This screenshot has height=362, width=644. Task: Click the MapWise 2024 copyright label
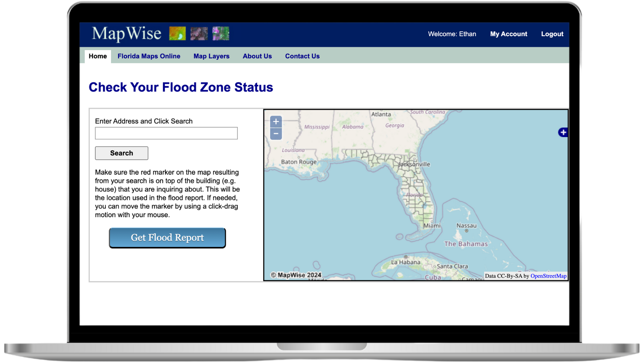[x=296, y=275]
